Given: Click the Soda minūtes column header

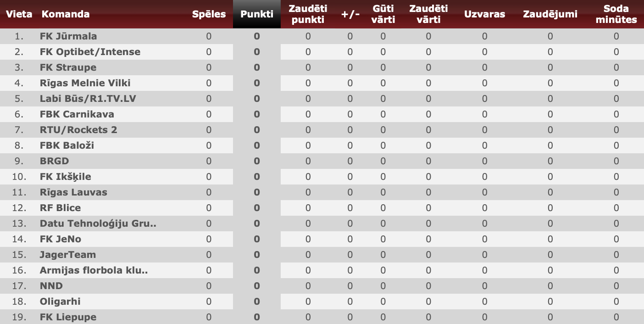Looking at the screenshot, I should 616,14.
